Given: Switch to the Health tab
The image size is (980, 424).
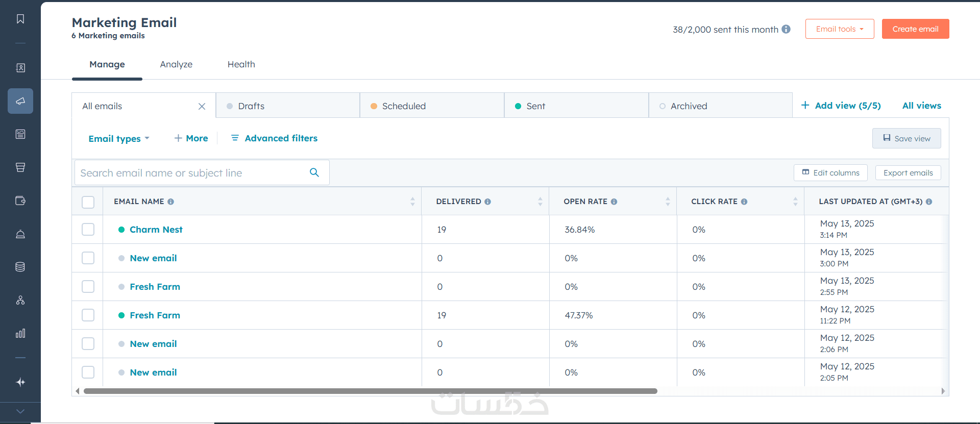Looking at the screenshot, I should (x=241, y=64).
